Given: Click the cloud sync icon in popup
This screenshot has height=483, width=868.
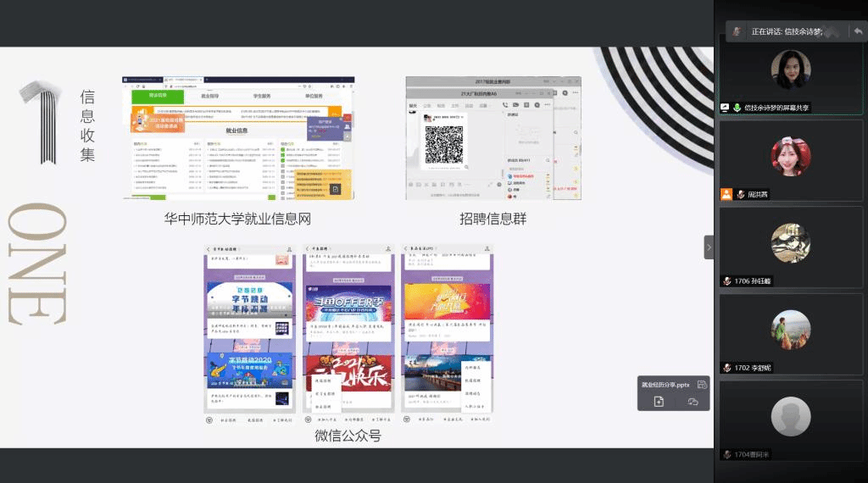Looking at the screenshot, I should pyautogui.click(x=692, y=402).
